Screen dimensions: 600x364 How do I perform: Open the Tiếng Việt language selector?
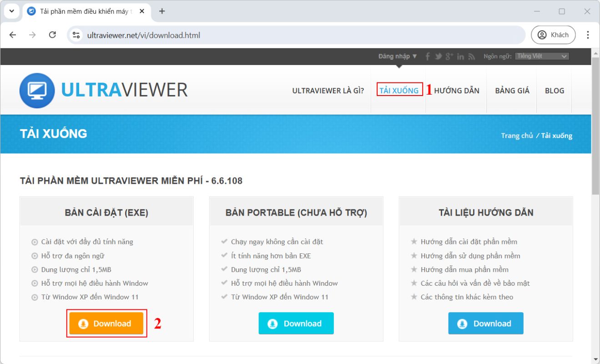[541, 56]
